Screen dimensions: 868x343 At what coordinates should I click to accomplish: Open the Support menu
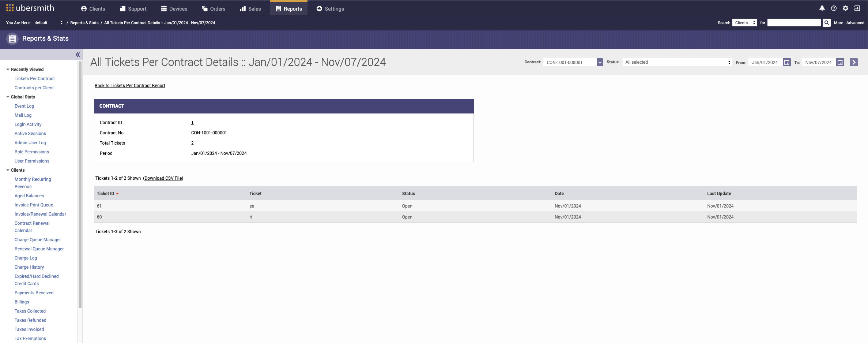tap(133, 9)
